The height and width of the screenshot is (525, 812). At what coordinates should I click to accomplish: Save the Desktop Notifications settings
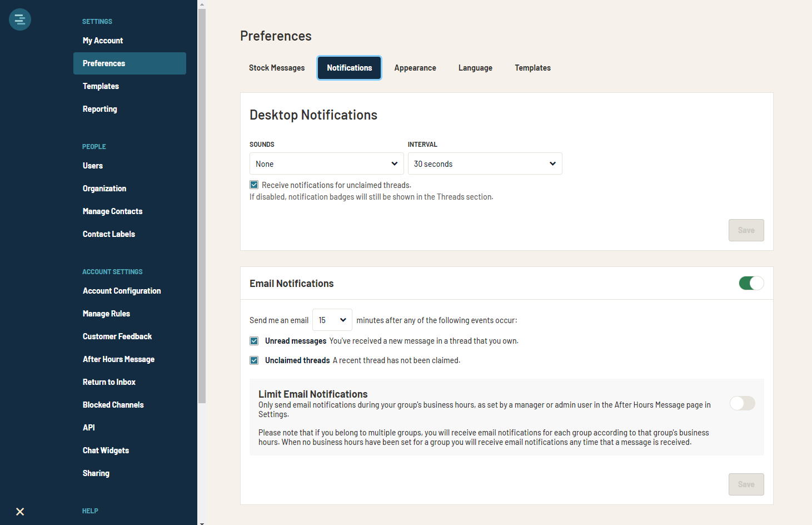pyautogui.click(x=746, y=230)
